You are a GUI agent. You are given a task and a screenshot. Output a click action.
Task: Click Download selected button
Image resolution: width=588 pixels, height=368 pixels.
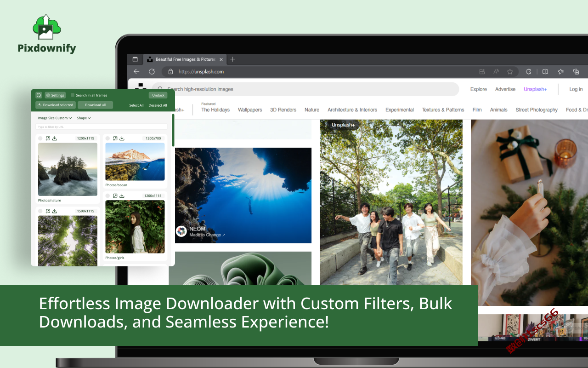click(x=56, y=105)
